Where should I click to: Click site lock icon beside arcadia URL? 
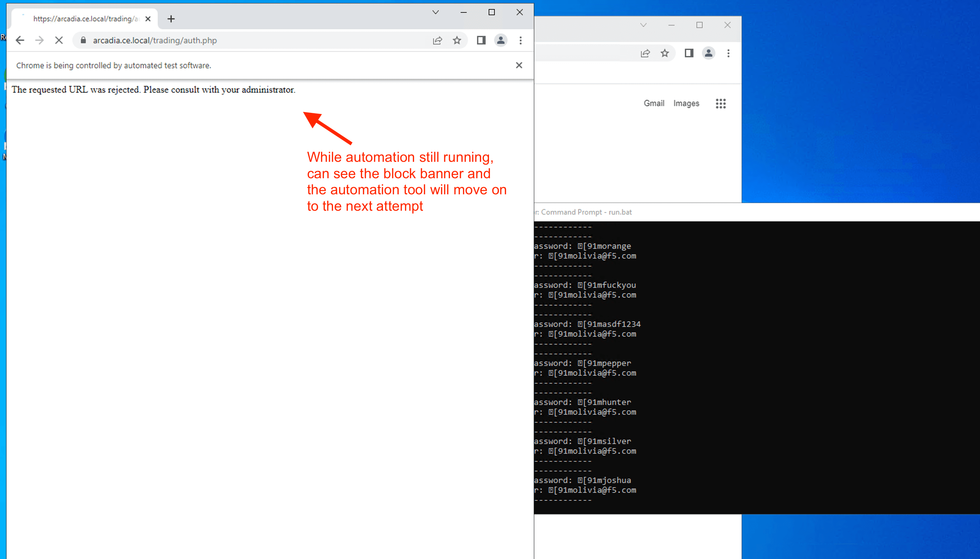click(83, 40)
